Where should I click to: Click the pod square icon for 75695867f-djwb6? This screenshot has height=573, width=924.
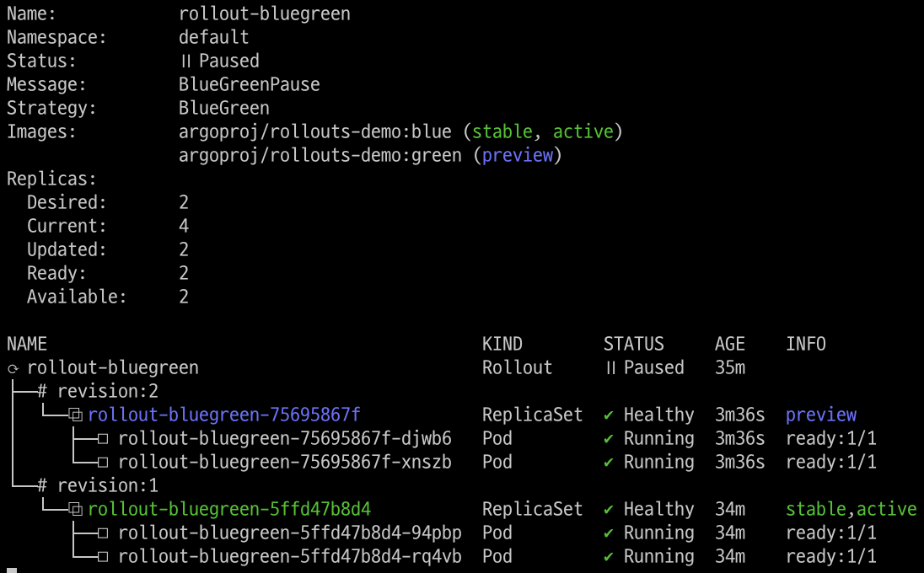tap(103, 439)
